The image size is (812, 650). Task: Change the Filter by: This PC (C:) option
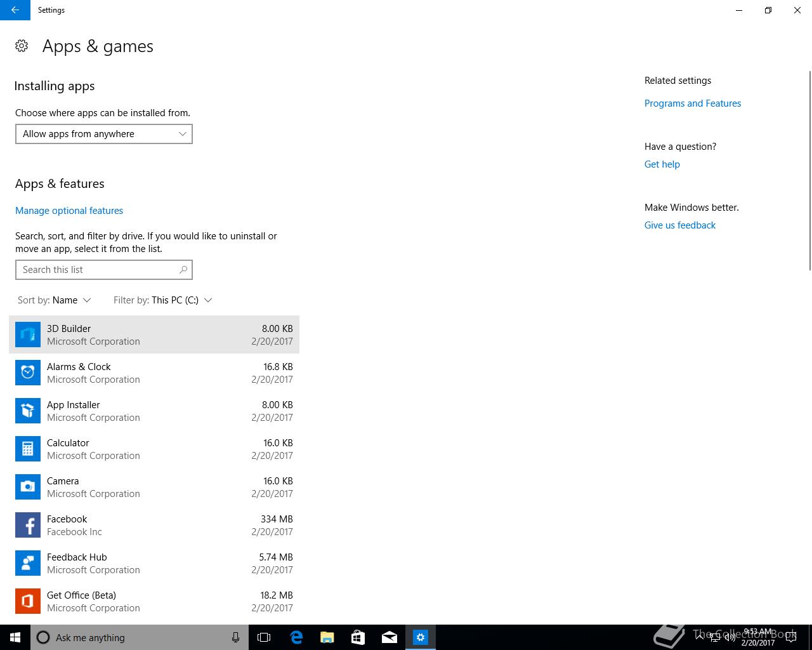(163, 300)
